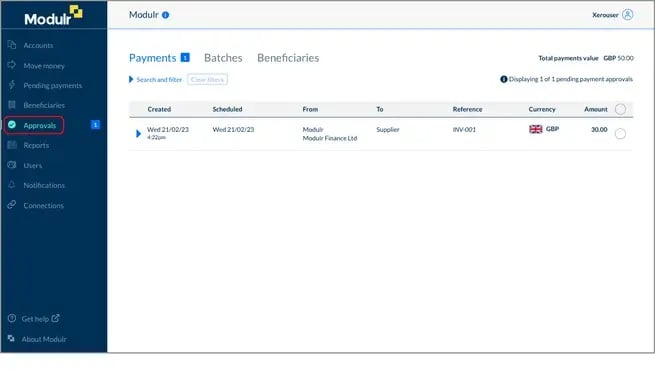655x372 pixels.
Task: Click the external link icon beside Get help
Action: [x=56, y=318]
